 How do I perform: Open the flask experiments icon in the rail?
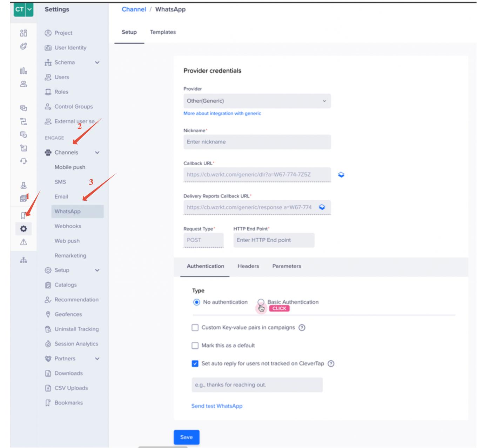coord(23,185)
